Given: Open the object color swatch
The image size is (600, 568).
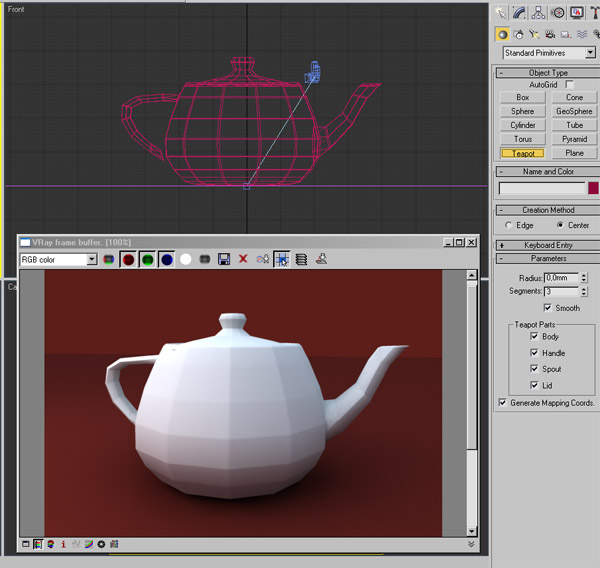Looking at the screenshot, I should point(593,187).
